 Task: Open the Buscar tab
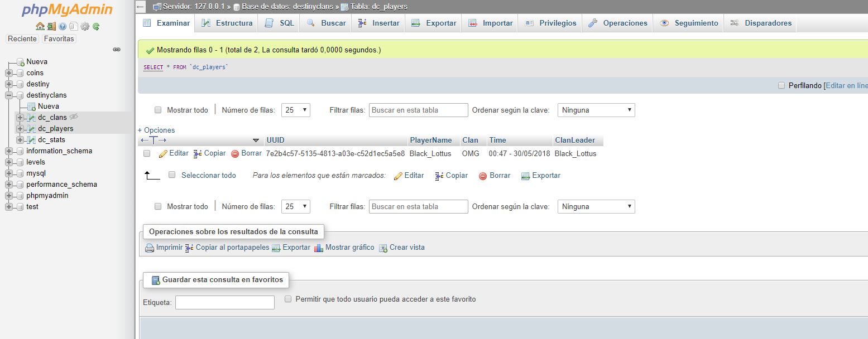pyautogui.click(x=326, y=23)
